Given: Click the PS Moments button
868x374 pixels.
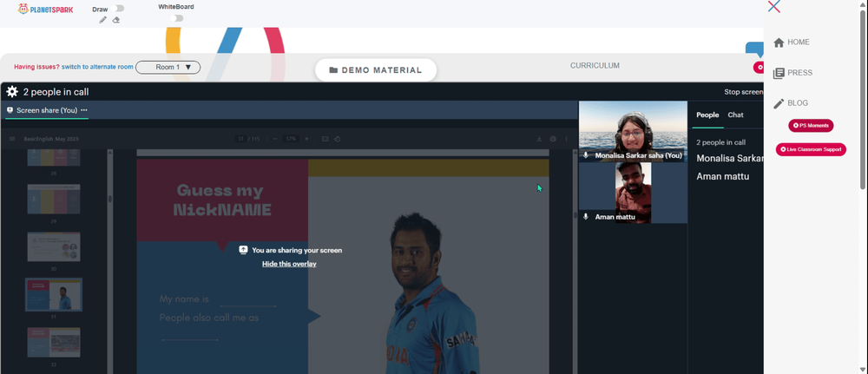Looking at the screenshot, I should [811, 126].
